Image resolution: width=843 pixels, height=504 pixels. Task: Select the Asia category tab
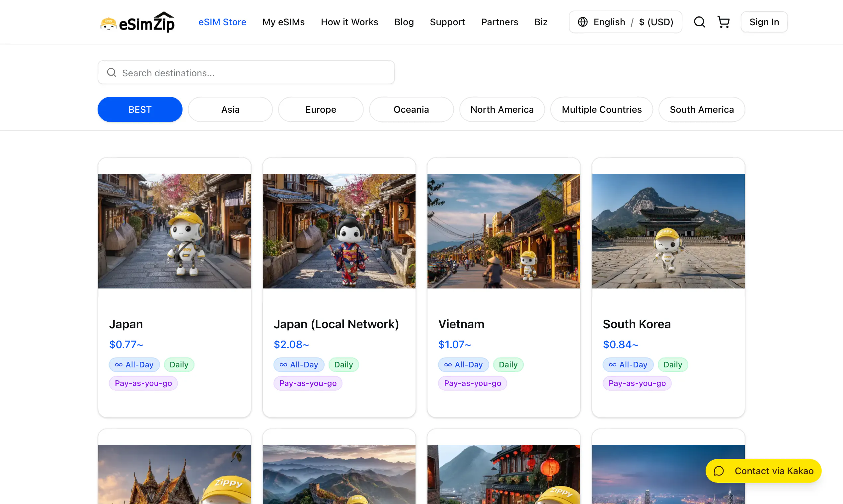tap(230, 109)
